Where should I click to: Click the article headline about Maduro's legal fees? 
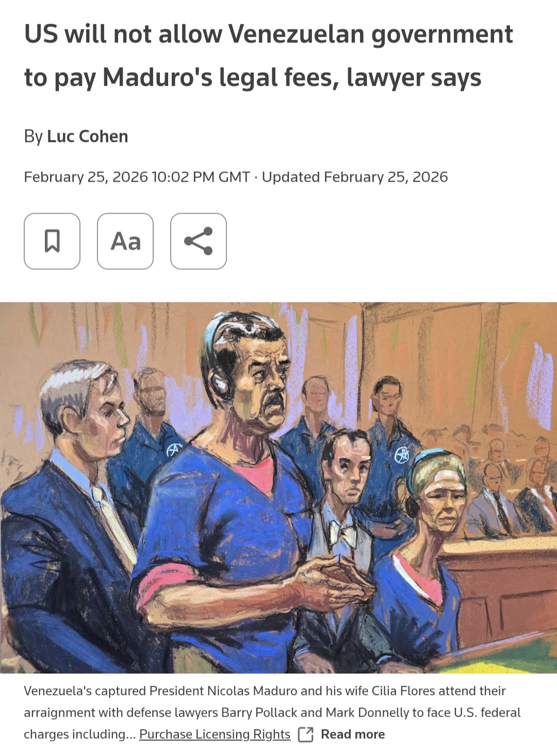(268, 56)
